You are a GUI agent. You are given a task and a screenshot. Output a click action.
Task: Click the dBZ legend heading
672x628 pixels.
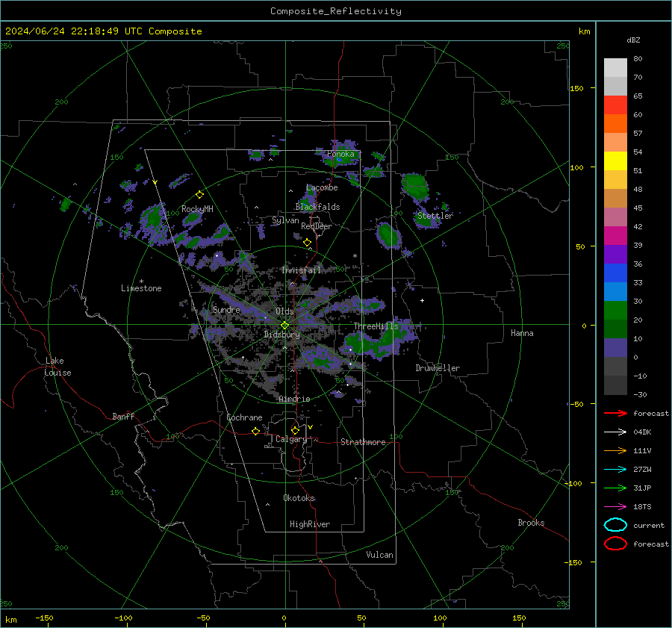(633, 40)
